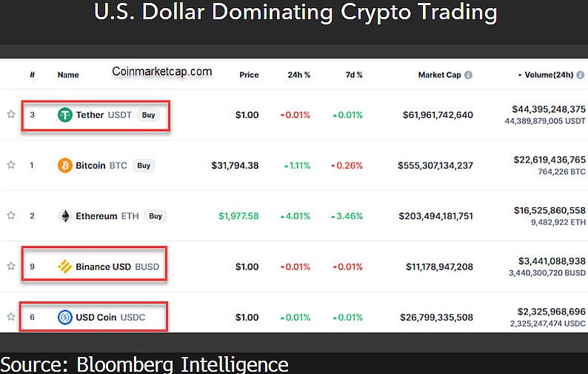588x374 pixels.
Task: Toggle the Bitcoin watchlist star
Action: click(x=11, y=165)
